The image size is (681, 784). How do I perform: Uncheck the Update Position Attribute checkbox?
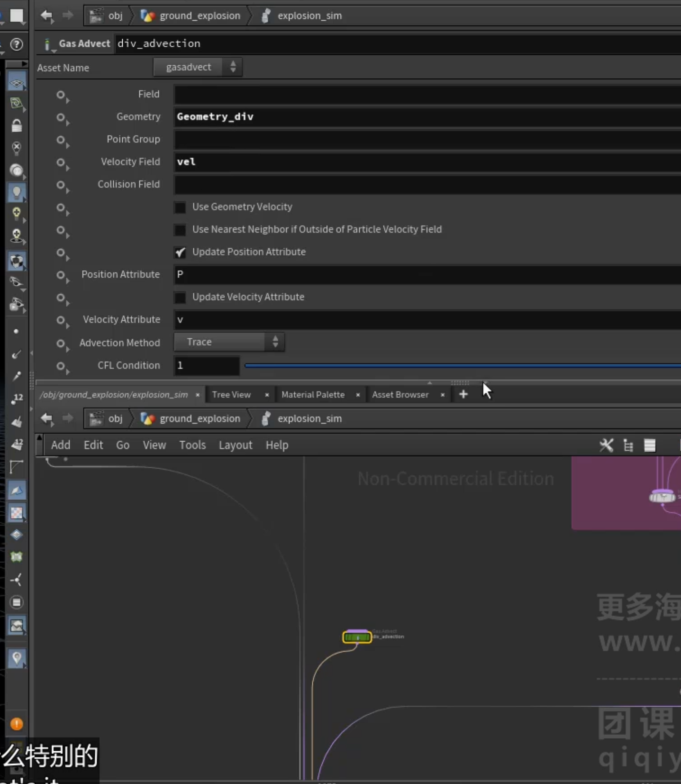[x=180, y=252]
